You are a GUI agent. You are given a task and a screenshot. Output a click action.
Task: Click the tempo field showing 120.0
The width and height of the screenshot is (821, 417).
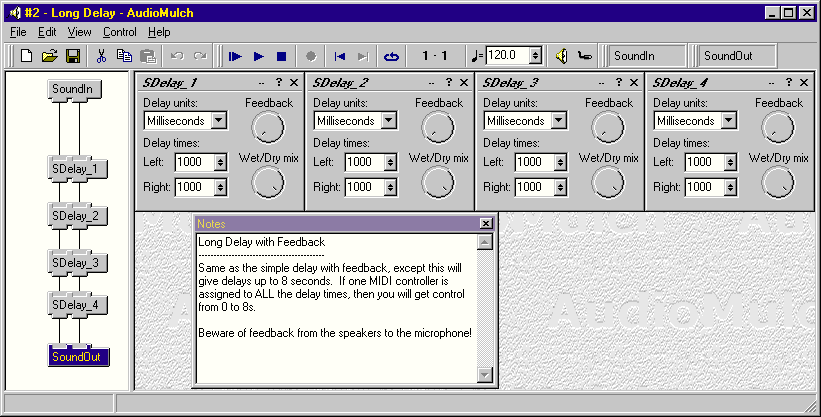point(507,56)
